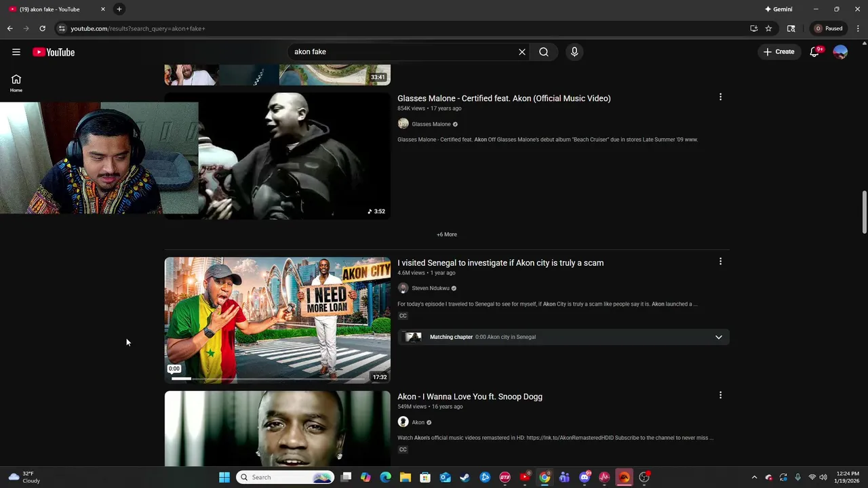Go back in browser history
The height and width of the screenshot is (488, 868).
(x=9, y=28)
